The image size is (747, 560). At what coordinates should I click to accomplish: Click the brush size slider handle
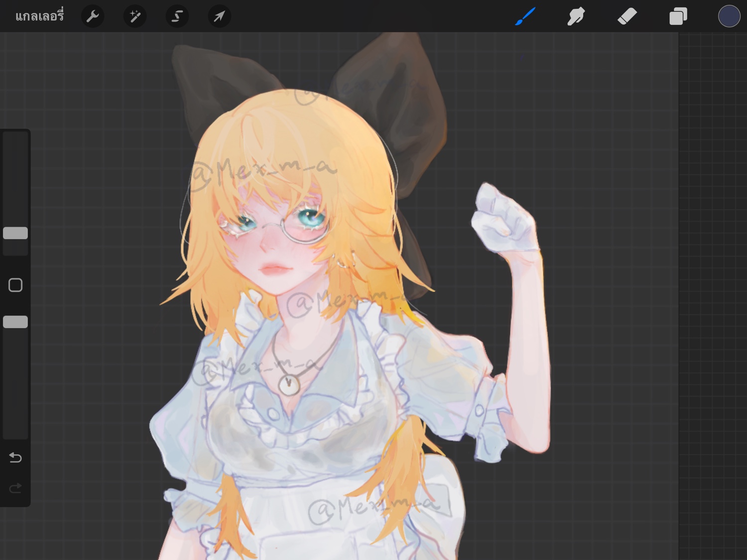point(15,233)
